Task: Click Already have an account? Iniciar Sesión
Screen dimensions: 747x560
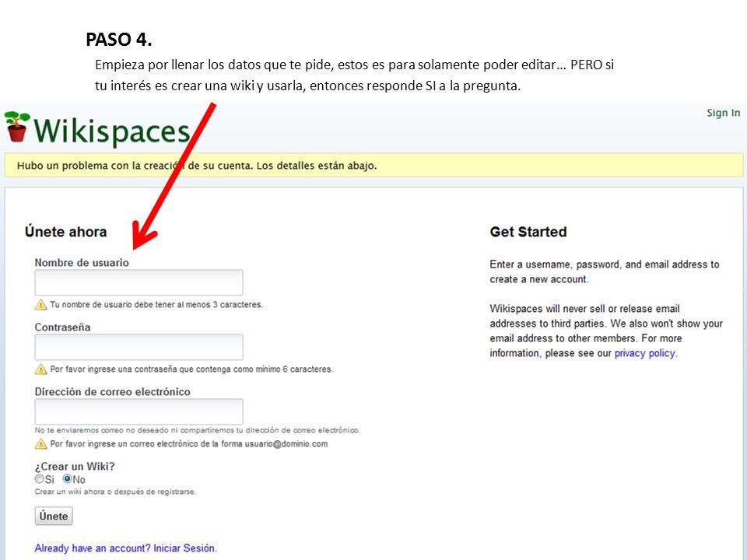Action: point(126,548)
